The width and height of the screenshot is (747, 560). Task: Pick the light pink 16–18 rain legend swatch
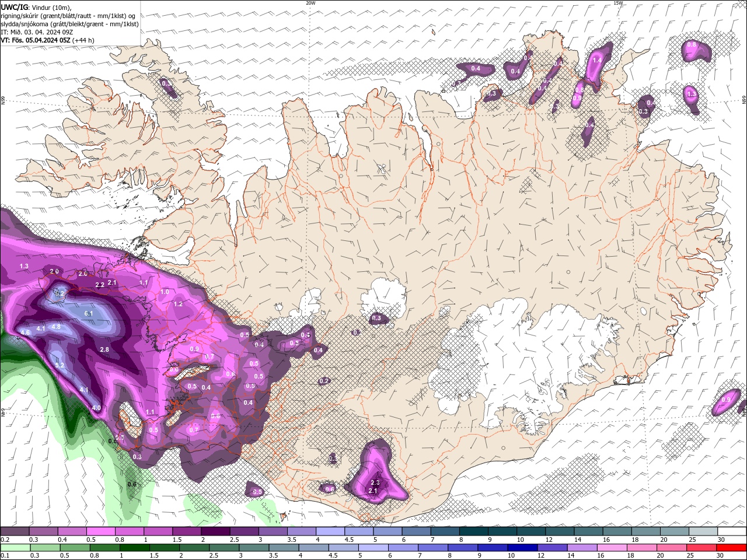pos(612,548)
